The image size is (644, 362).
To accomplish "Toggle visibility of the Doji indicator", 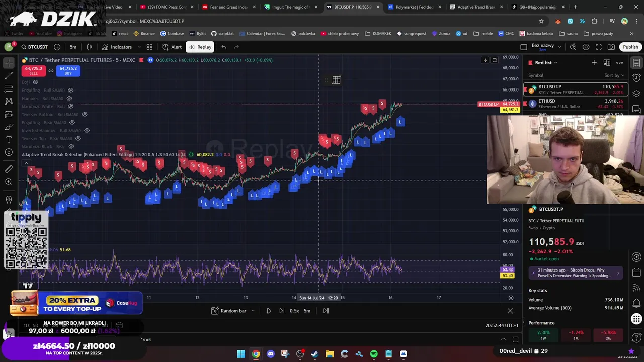I will (x=35, y=82).
